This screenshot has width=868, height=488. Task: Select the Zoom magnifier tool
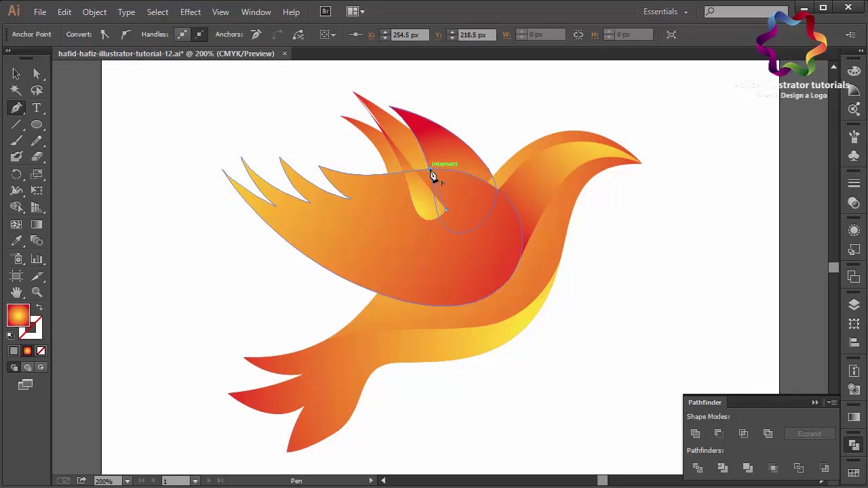click(37, 292)
